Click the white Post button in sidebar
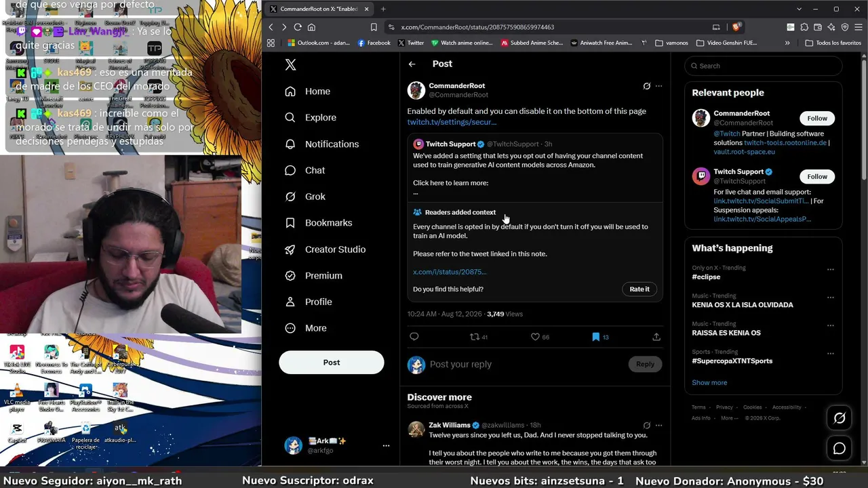This screenshot has height=488, width=868. [x=332, y=363]
